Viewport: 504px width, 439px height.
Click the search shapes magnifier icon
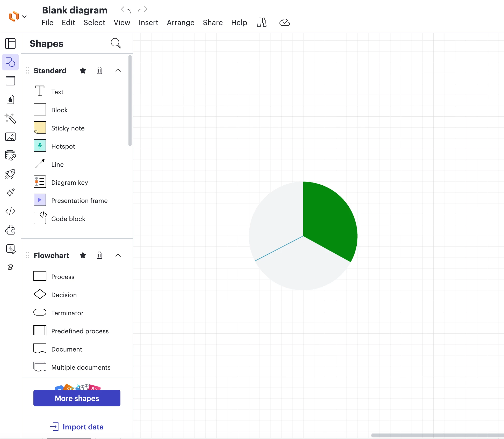(x=116, y=43)
